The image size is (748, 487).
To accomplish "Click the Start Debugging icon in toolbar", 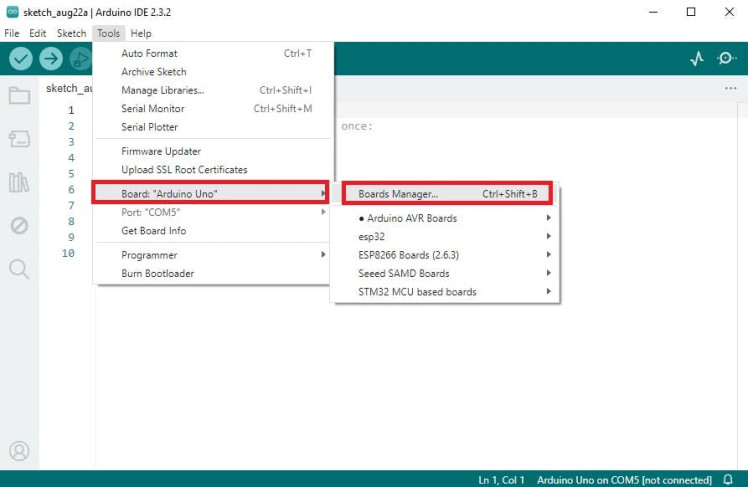I will [81, 59].
